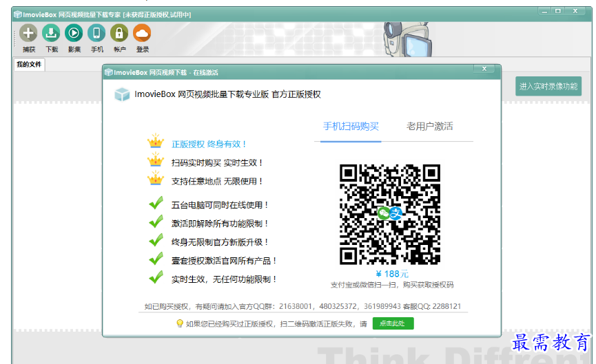Screen dimensions: 596x364
Task: Select the 手机 phone toolbar icon
Action: (96, 33)
